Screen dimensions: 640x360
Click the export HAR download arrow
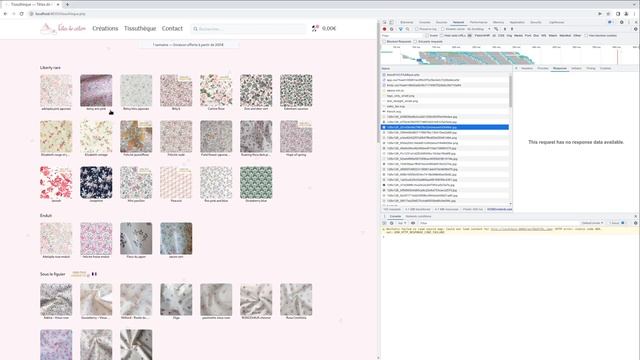tap(512, 29)
